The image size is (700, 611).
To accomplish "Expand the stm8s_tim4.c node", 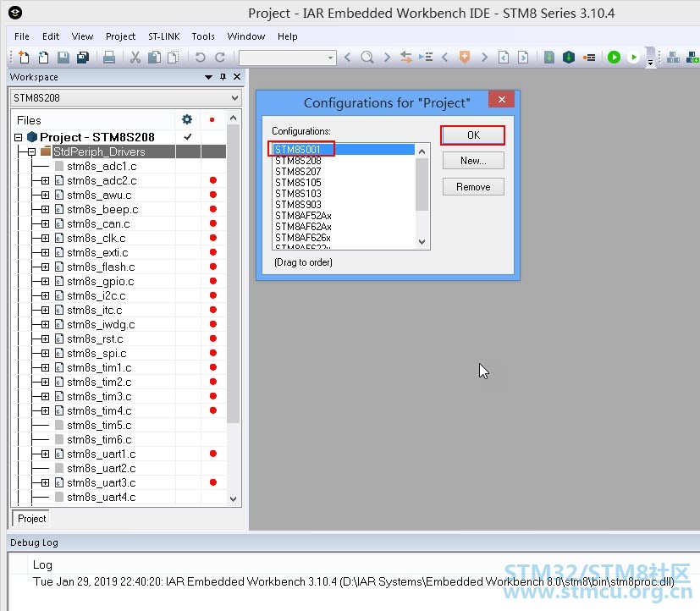I will (45, 410).
